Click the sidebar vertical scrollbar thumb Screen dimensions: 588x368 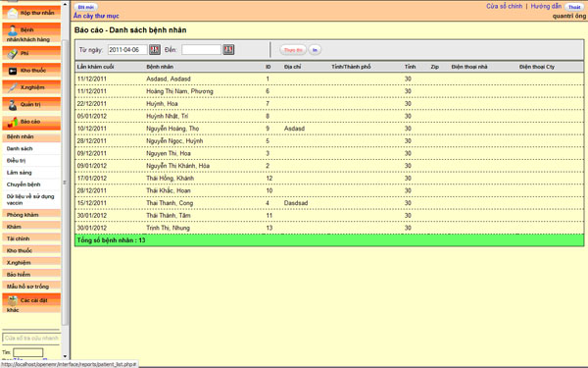tap(65, 183)
